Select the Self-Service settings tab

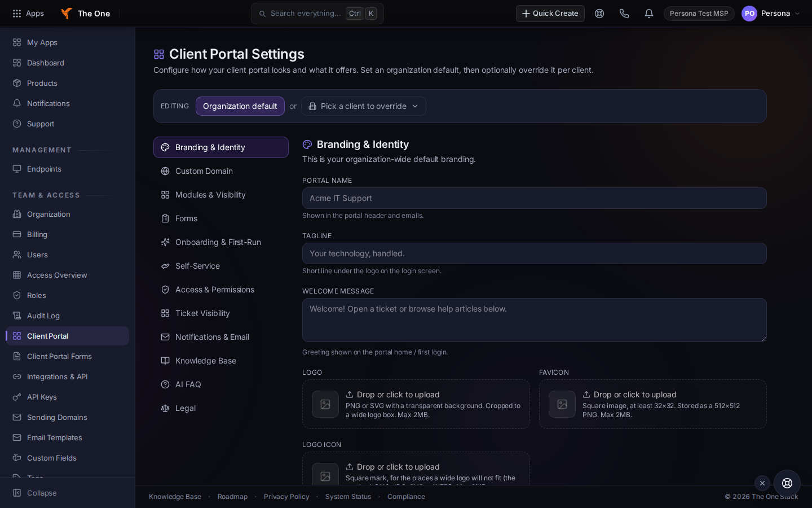221,266
